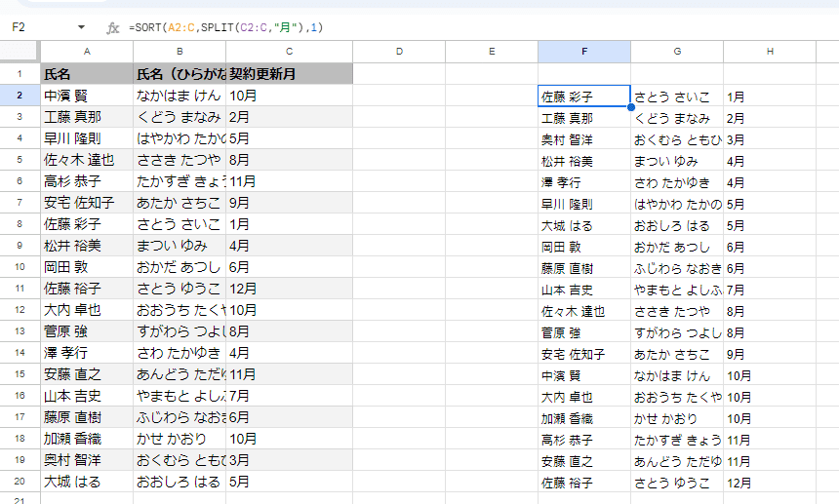Click cell G20 containing さとう ゆうこ
839x504 pixels.
click(x=677, y=483)
